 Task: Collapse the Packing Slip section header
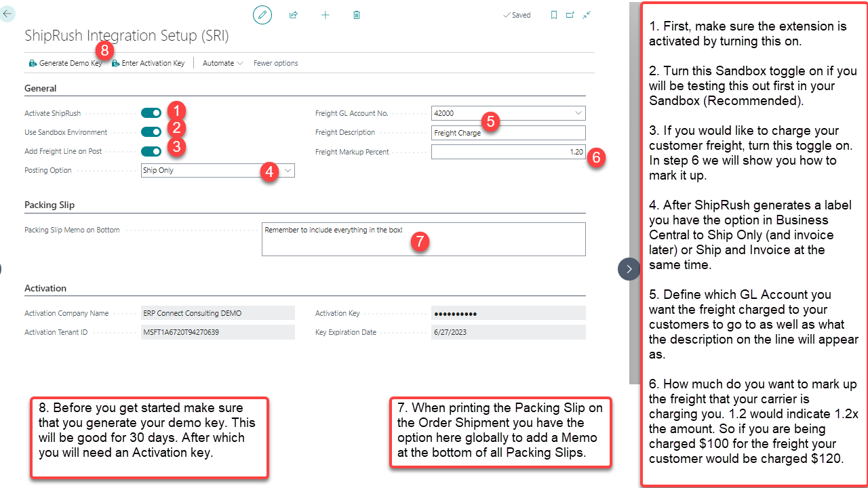pos(50,205)
